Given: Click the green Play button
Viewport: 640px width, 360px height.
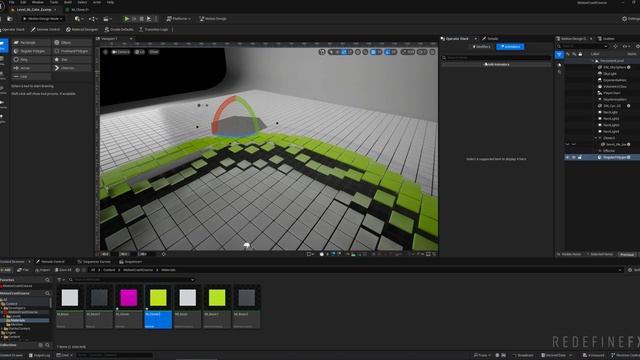Looking at the screenshot, I should tap(127, 19).
